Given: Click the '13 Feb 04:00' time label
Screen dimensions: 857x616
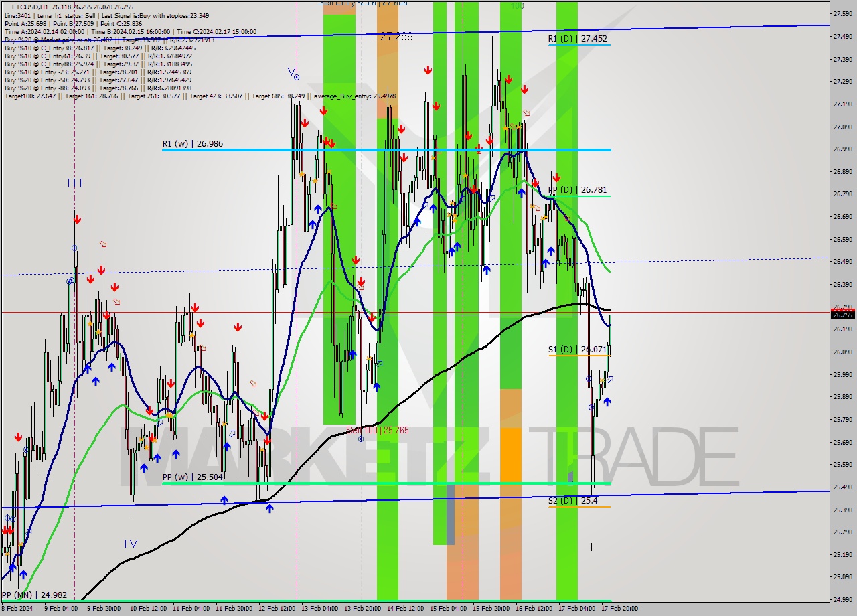Looking at the screenshot, I should pyautogui.click(x=319, y=609).
